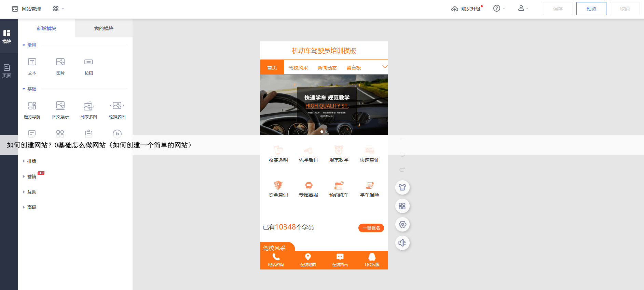Expand the 营销 module category
The height and width of the screenshot is (290, 644).
coord(31,176)
